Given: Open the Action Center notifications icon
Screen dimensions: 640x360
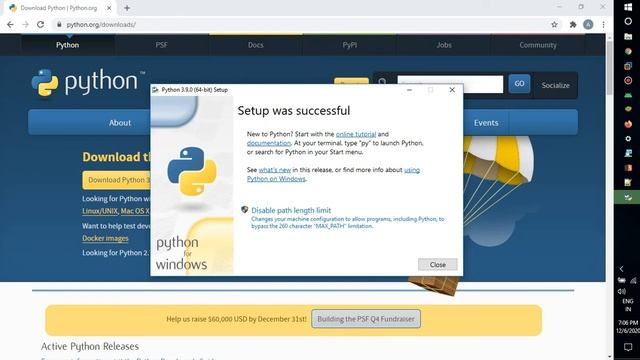Looking at the screenshot, I should pos(628,347).
